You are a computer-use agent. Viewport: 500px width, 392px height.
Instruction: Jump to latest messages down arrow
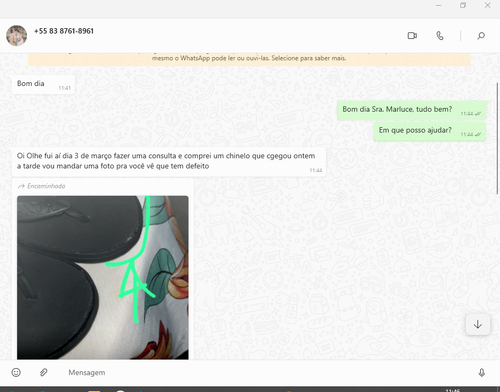[x=478, y=324]
